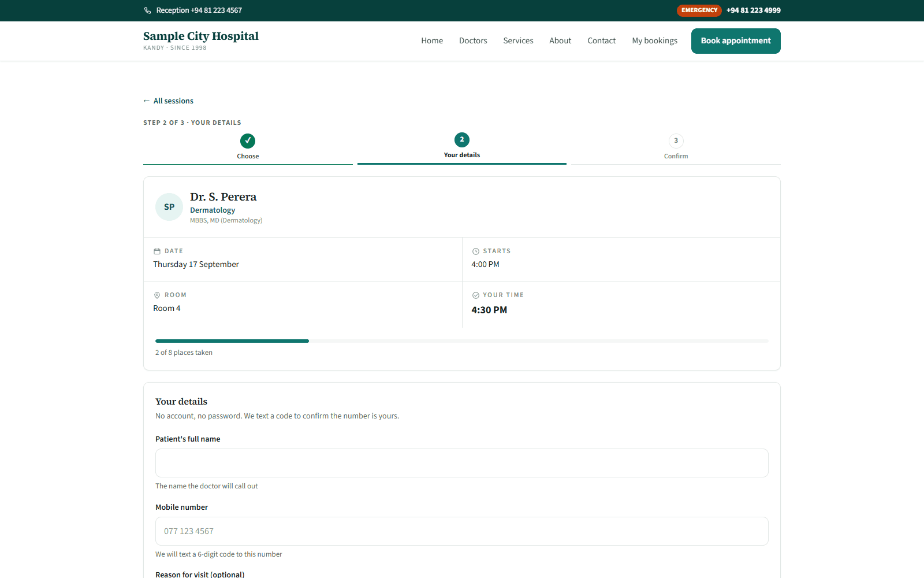
Task: Open My bookings
Action: tap(655, 40)
